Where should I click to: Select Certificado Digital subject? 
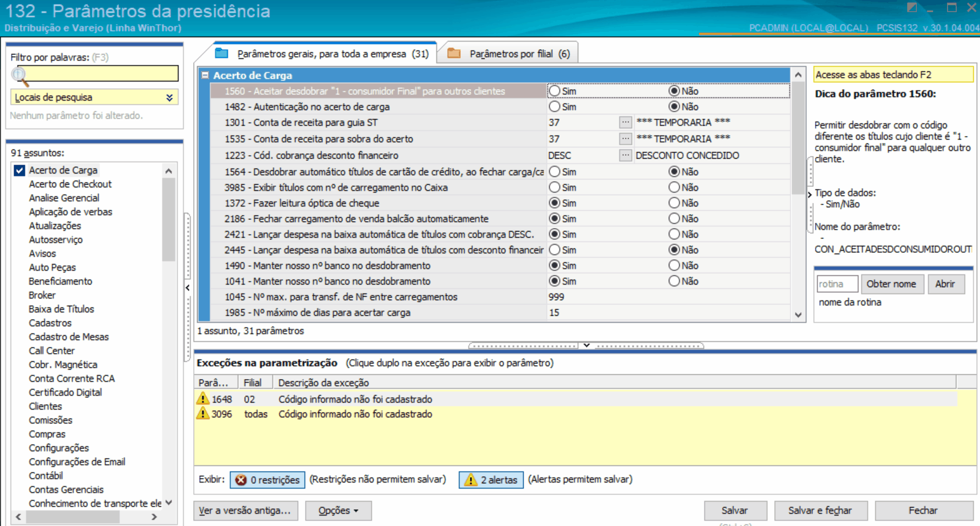[65, 392]
